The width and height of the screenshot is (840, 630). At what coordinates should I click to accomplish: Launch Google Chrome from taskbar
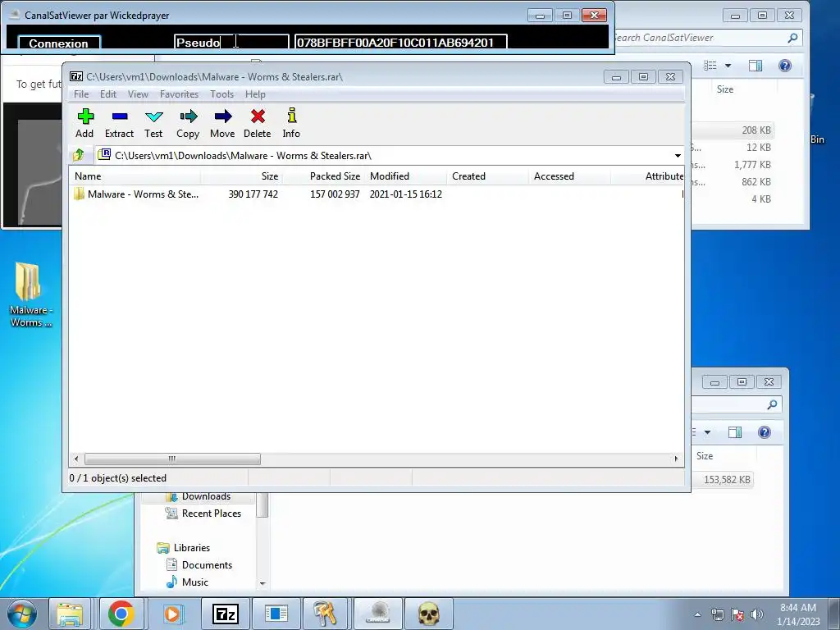pos(121,614)
